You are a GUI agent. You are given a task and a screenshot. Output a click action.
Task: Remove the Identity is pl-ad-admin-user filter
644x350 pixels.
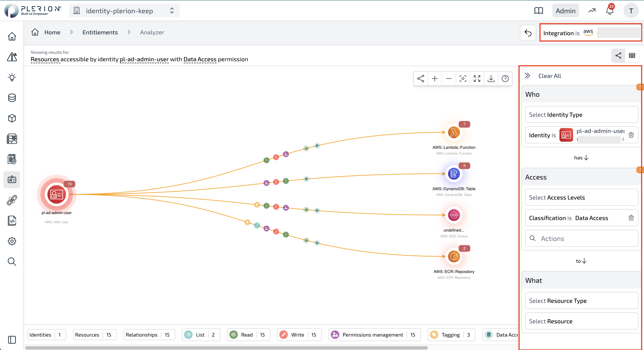(631, 135)
